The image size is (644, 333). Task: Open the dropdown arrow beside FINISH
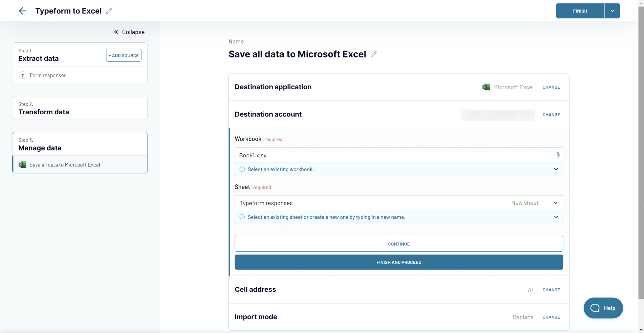click(612, 11)
